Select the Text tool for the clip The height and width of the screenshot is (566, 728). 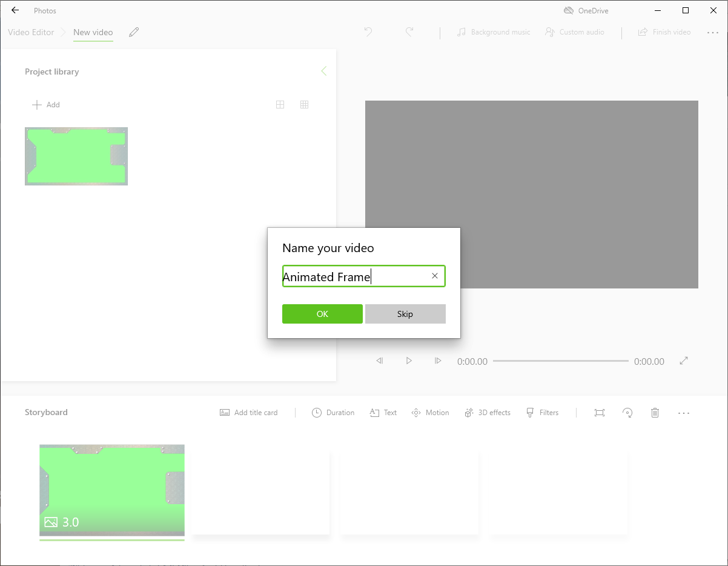[383, 412]
